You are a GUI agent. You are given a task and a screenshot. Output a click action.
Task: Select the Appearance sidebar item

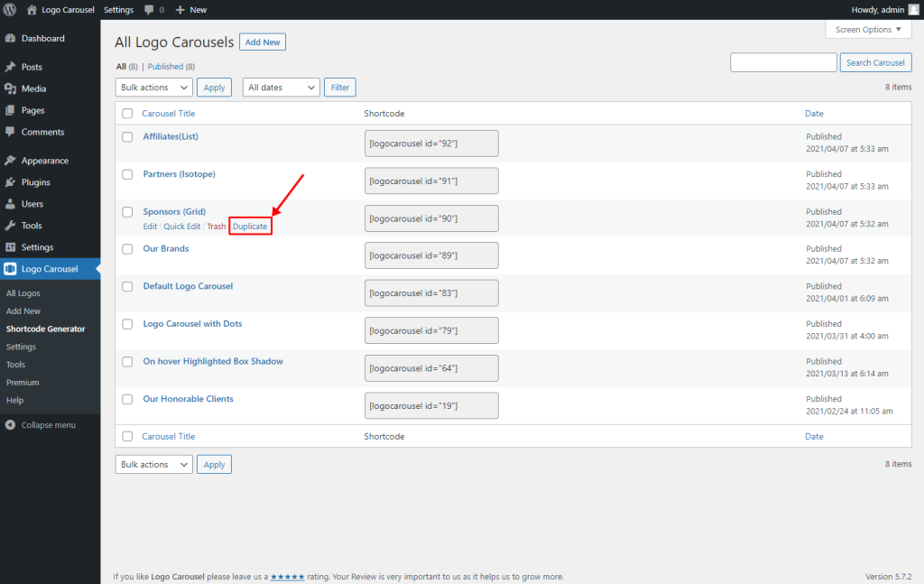click(45, 160)
